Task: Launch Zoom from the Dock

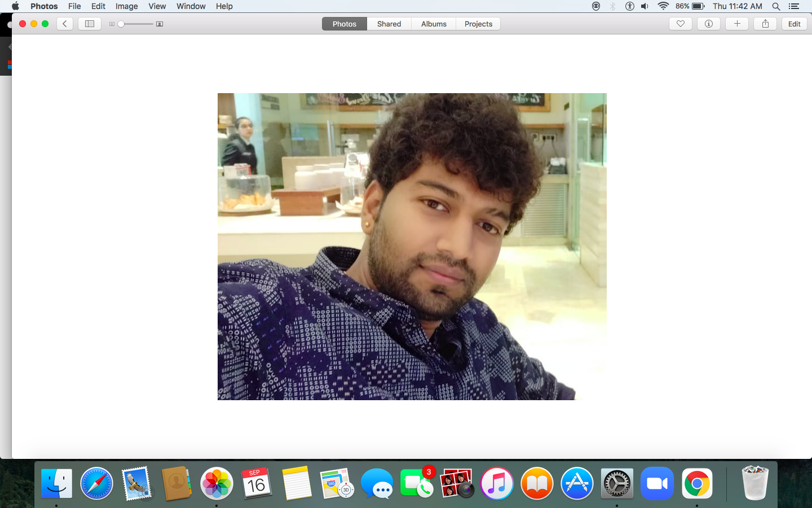Action: (x=657, y=484)
